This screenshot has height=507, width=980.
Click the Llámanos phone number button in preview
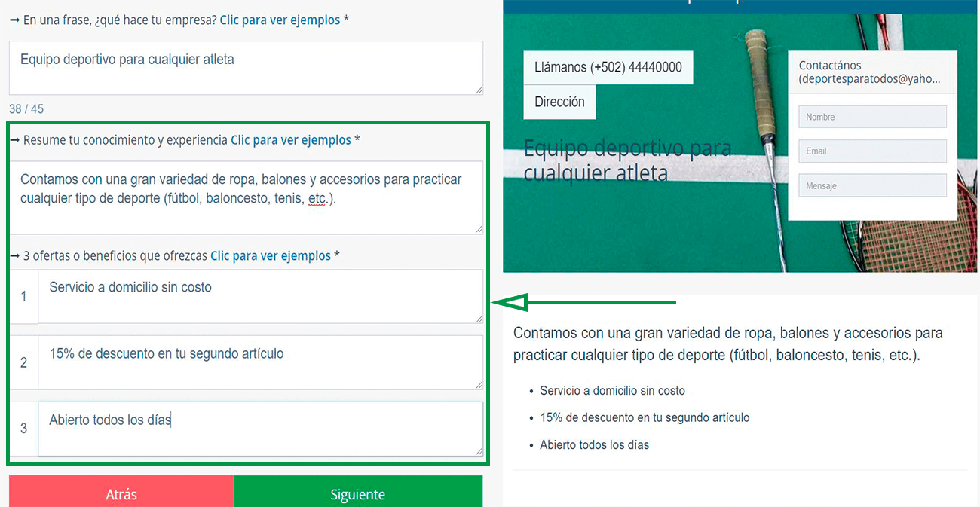point(608,68)
